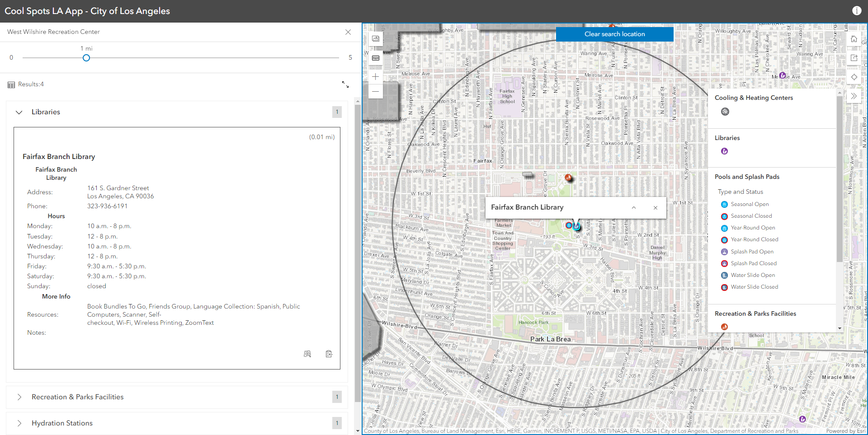Viewport: 868px width, 435px height.
Task: Click the share map icon
Action: tap(854, 58)
